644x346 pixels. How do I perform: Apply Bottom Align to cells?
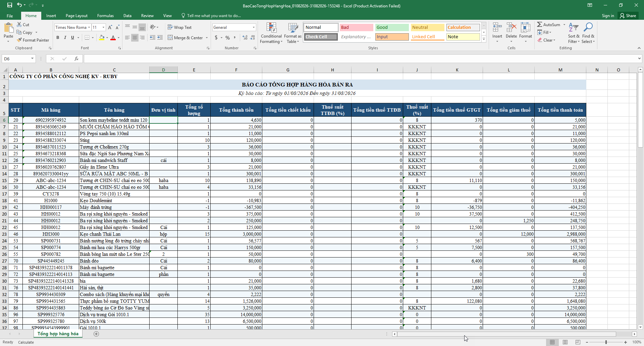142,27
